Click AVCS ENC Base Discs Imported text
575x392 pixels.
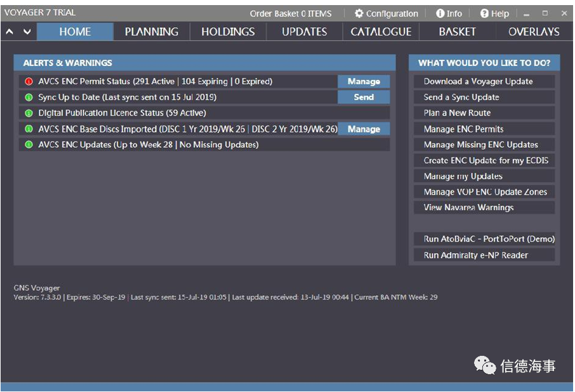point(188,129)
